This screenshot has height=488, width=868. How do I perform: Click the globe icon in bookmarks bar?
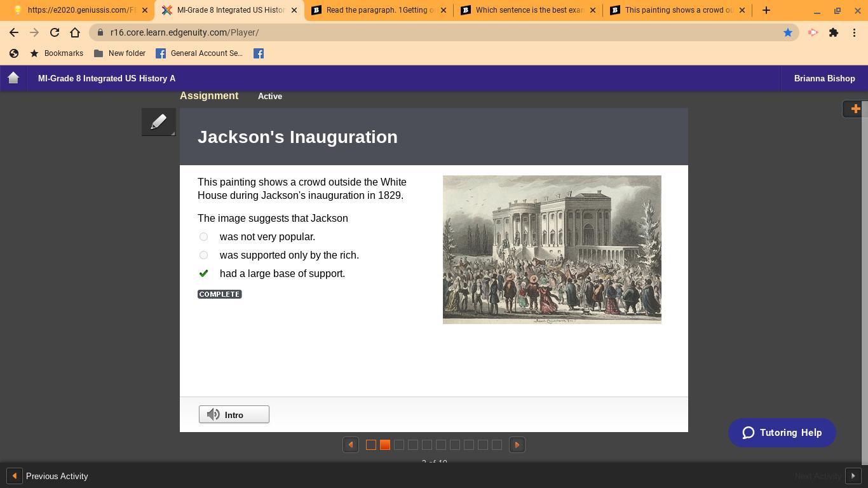[x=14, y=53]
